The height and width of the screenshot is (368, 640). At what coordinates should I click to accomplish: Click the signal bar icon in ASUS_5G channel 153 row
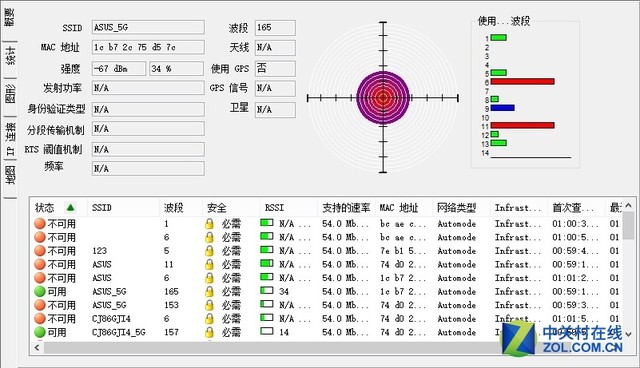pos(267,304)
